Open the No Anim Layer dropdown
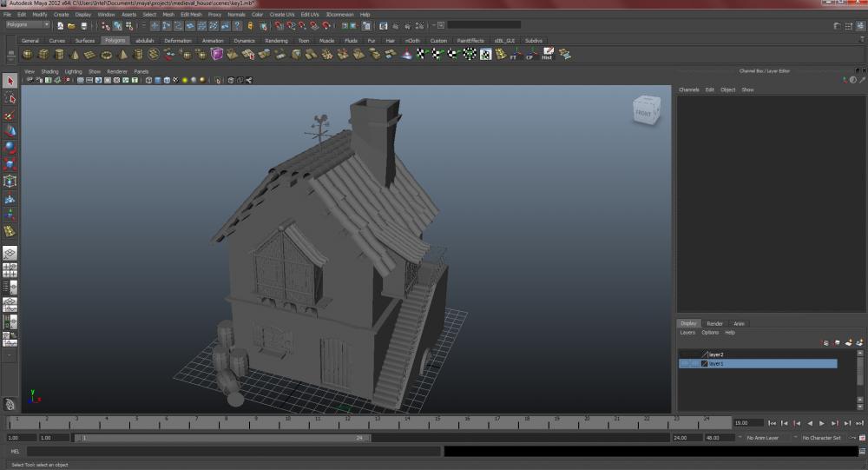868x470 pixels. tap(764, 438)
